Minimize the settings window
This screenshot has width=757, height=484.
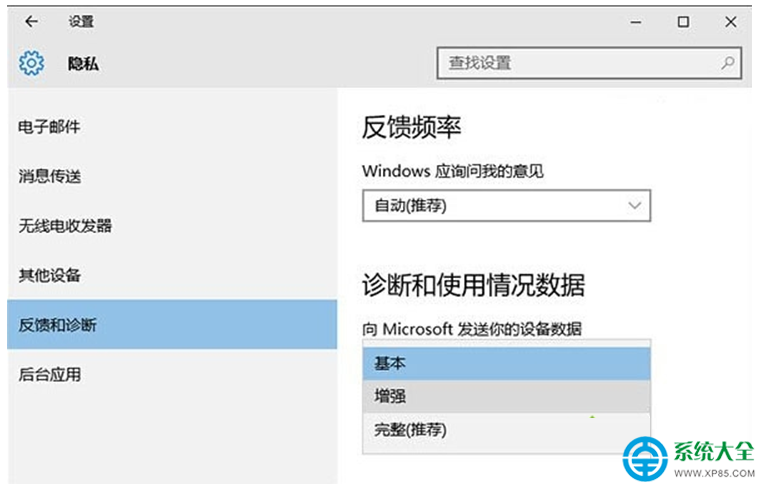pos(636,22)
